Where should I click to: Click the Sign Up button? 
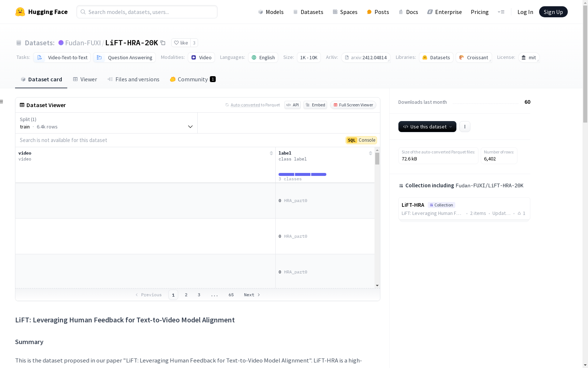click(x=553, y=12)
